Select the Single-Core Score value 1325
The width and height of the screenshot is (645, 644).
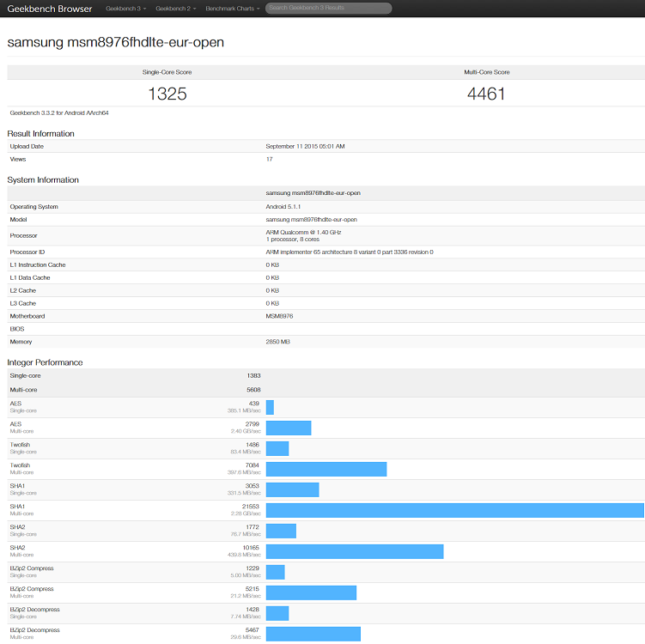167,94
